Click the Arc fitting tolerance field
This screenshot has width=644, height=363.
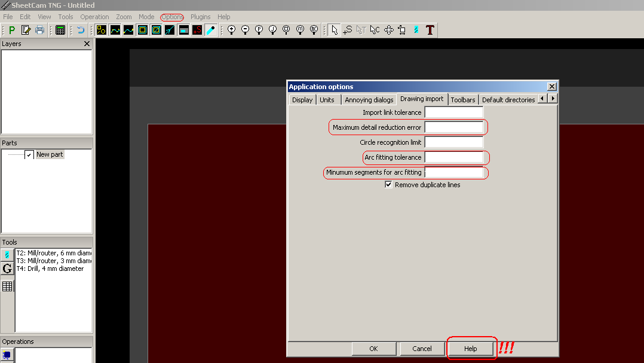click(454, 157)
